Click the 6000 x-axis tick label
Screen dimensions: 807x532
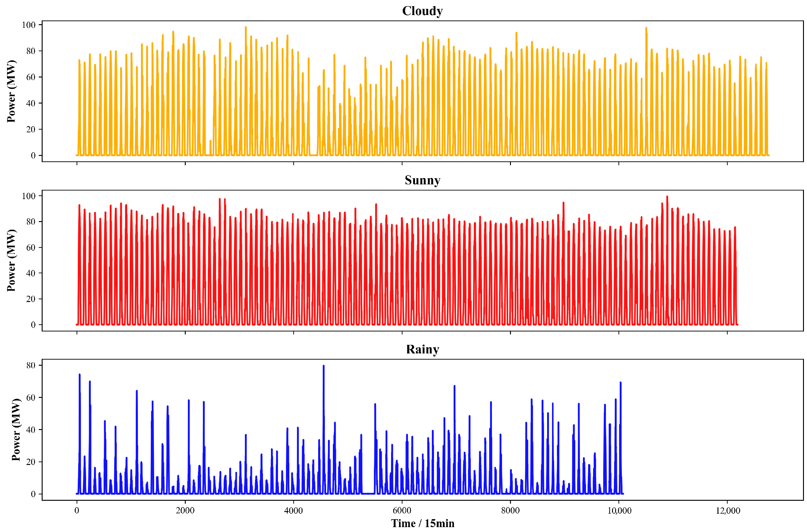point(402,511)
